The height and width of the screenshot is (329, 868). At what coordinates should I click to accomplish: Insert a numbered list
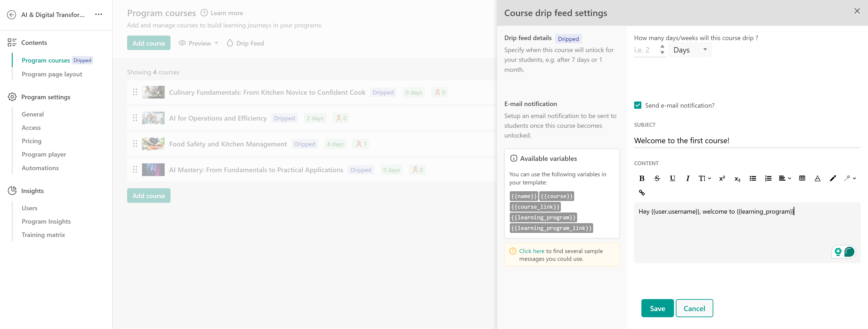[768, 178]
